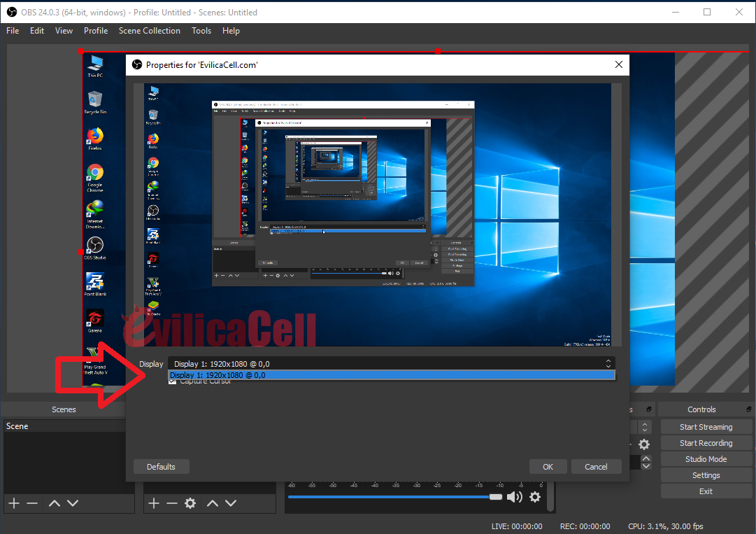Open source properties gear in Sources toolbar
756x534 pixels.
point(190,504)
